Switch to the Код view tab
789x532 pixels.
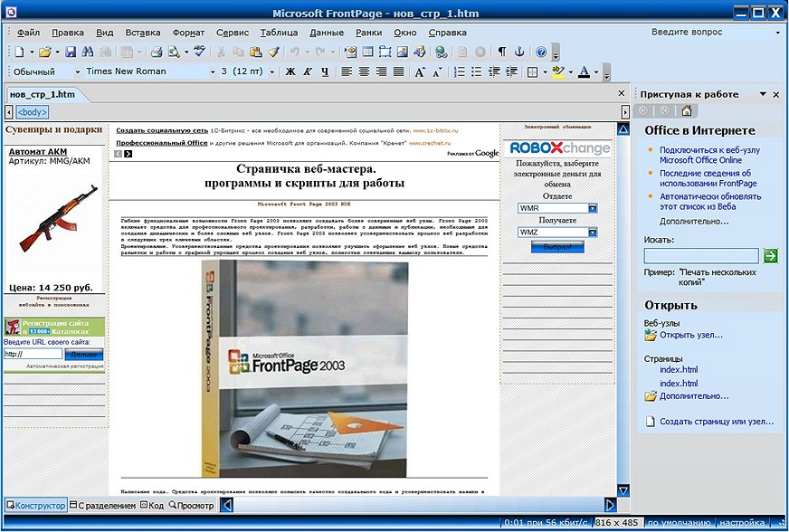coord(152,506)
